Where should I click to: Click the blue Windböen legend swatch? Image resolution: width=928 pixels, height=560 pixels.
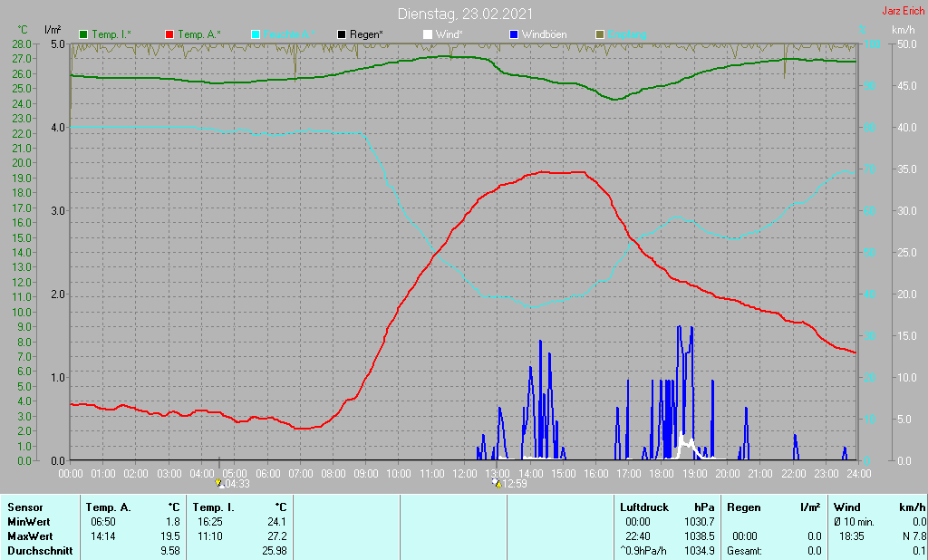[514, 35]
